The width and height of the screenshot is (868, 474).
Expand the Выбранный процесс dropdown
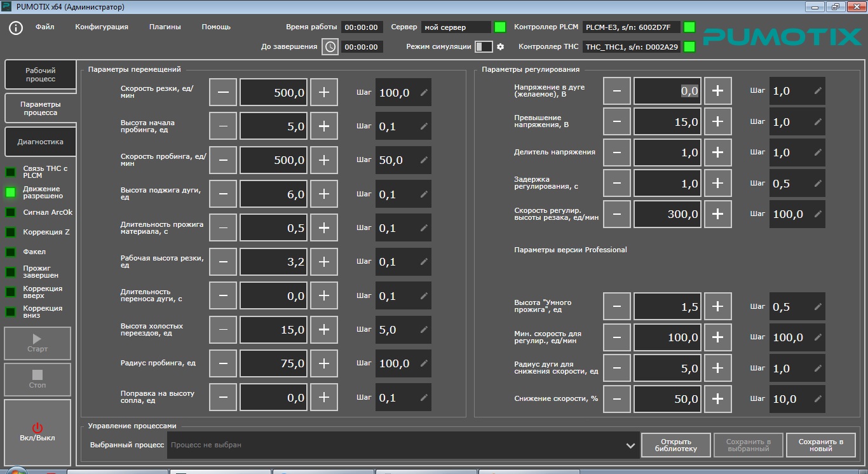(630, 445)
